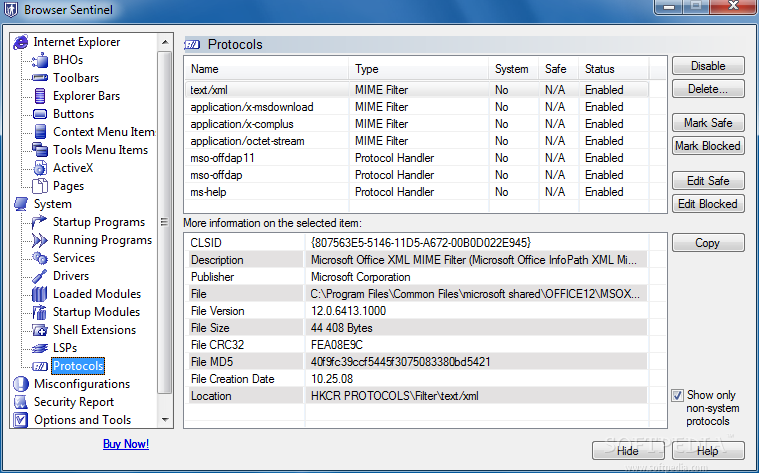Click the Misconfigurations warning icon

point(21,384)
